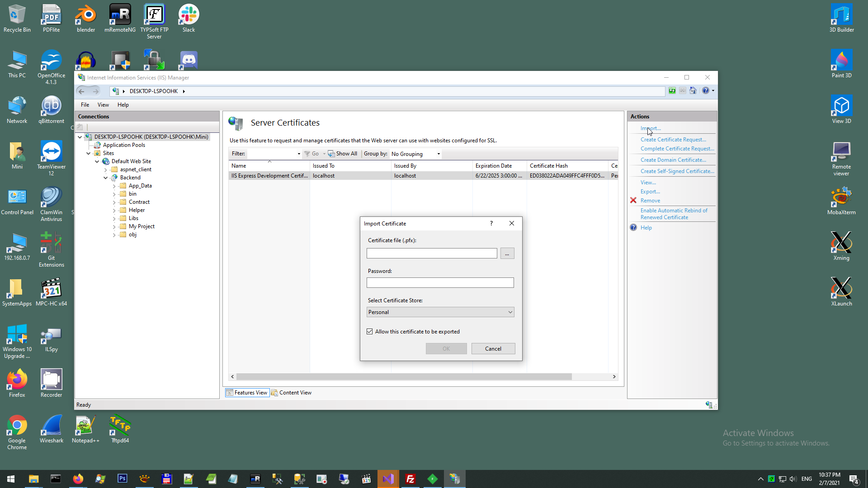Collapse the Backend tree node

click(x=105, y=178)
